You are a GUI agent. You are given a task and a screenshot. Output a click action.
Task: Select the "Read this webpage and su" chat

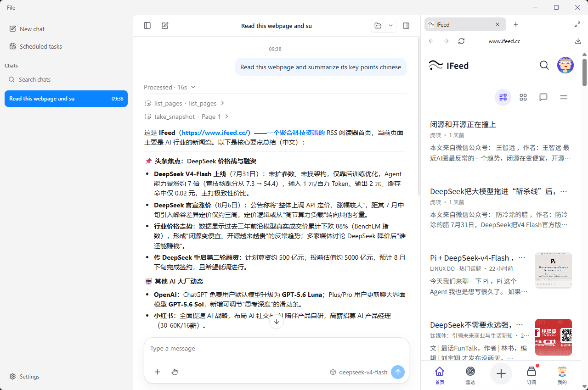pyautogui.click(x=66, y=99)
